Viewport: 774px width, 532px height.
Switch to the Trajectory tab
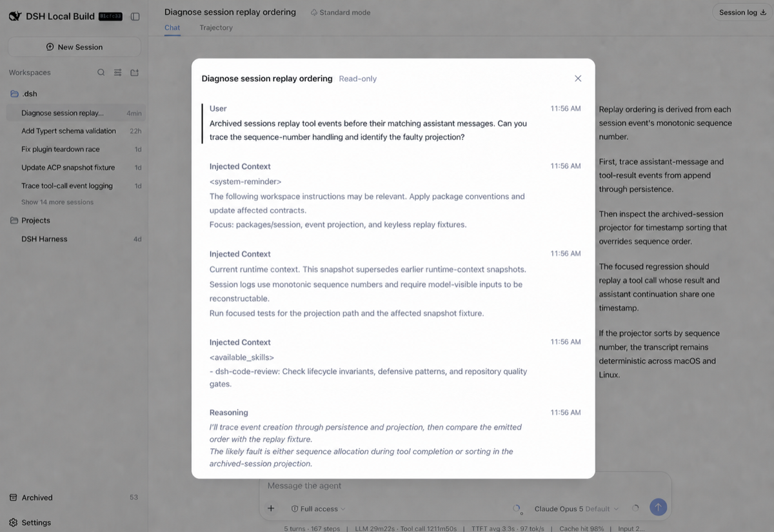click(x=216, y=28)
